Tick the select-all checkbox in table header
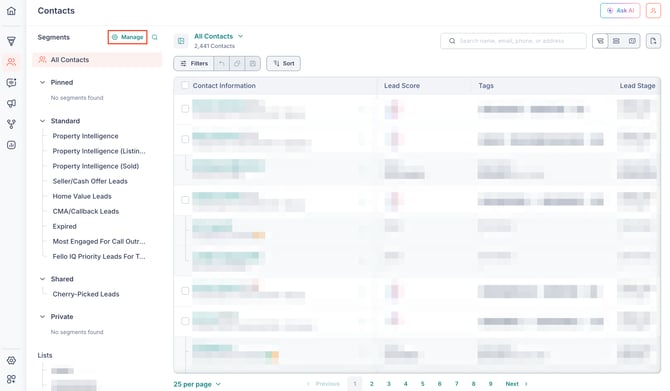This screenshot has height=391, width=670. click(x=185, y=85)
